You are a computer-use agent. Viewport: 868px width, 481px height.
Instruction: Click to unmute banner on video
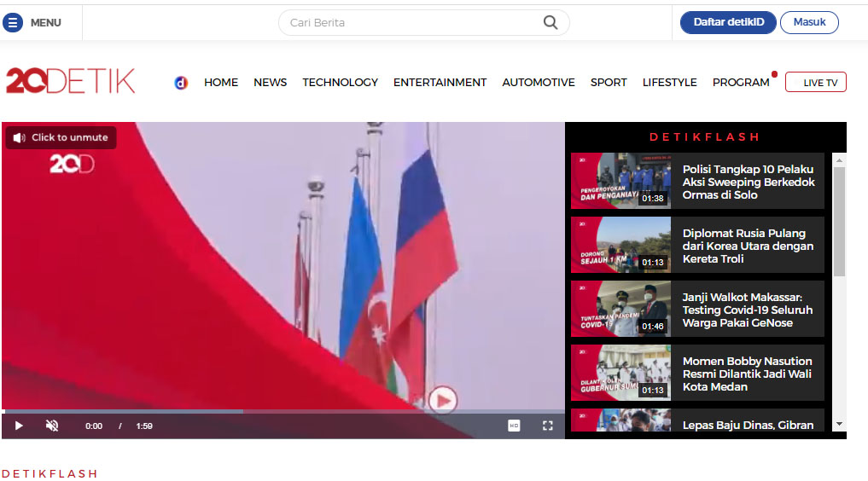61,137
